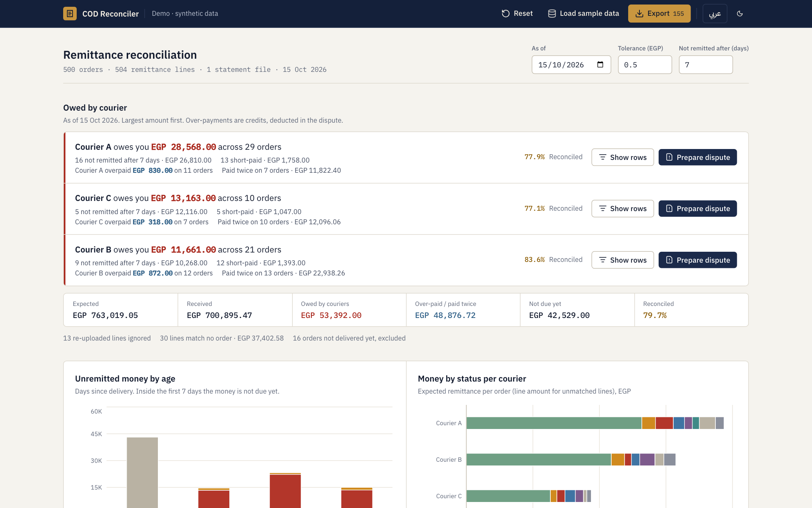Switch language to Arabic
The height and width of the screenshot is (508, 812).
715,14
